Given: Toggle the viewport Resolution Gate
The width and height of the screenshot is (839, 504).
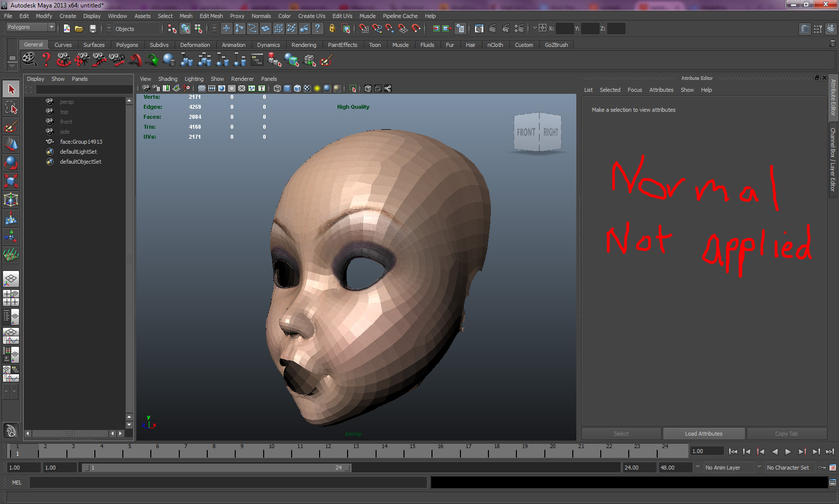Looking at the screenshot, I should click(222, 88).
